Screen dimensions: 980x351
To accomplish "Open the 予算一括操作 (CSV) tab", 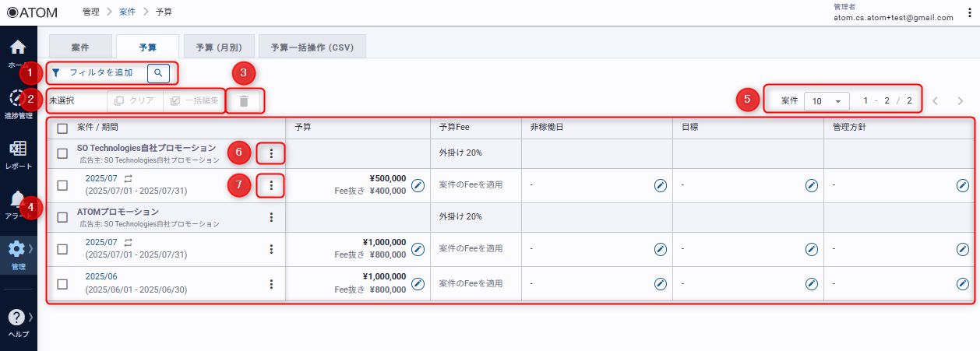I will click(312, 47).
